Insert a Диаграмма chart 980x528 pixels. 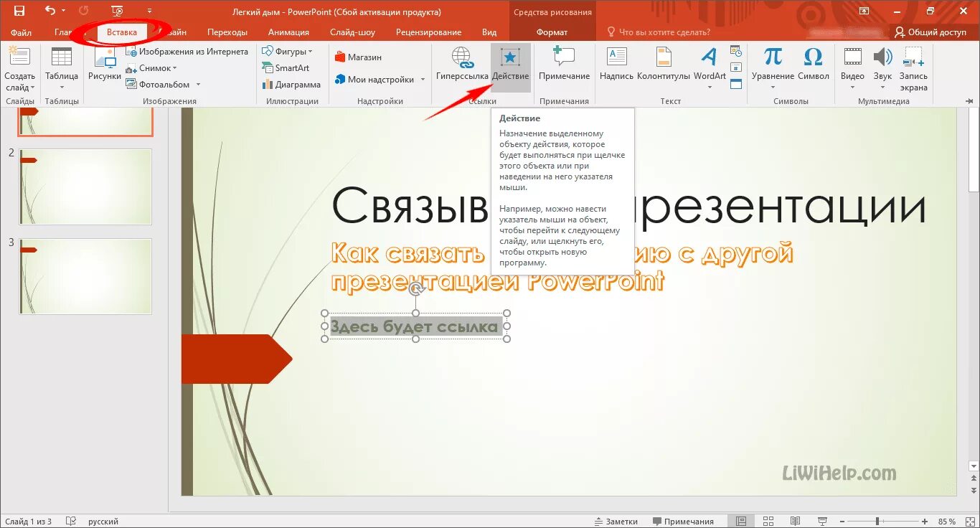pyautogui.click(x=291, y=85)
